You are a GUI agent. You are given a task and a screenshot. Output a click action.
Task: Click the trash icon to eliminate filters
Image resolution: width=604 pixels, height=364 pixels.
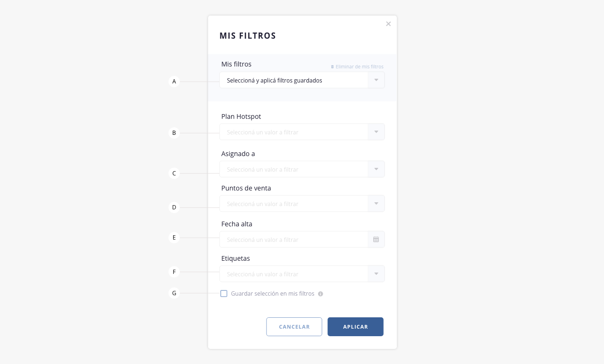[x=332, y=67]
